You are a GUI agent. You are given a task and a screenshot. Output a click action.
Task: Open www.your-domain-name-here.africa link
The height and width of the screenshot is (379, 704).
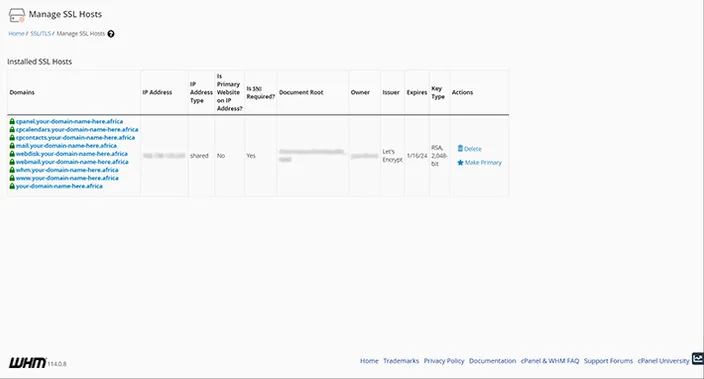tap(67, 178)
